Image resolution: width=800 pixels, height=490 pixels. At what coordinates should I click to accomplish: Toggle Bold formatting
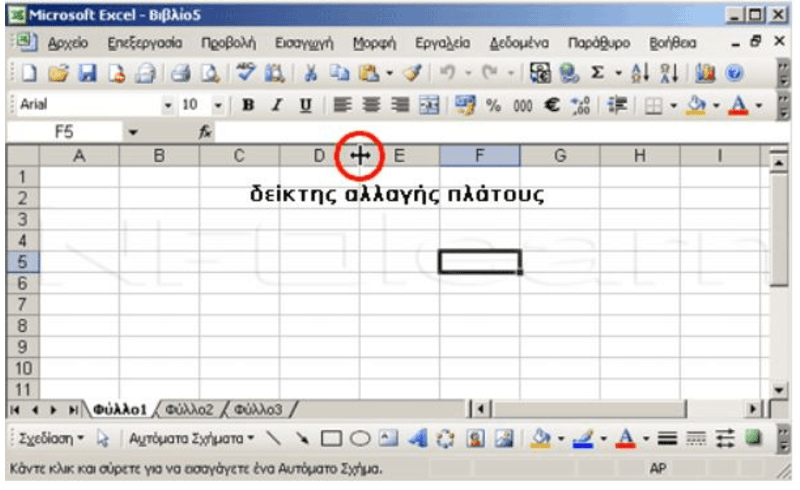pyautogui.click(x=246, y=104)
